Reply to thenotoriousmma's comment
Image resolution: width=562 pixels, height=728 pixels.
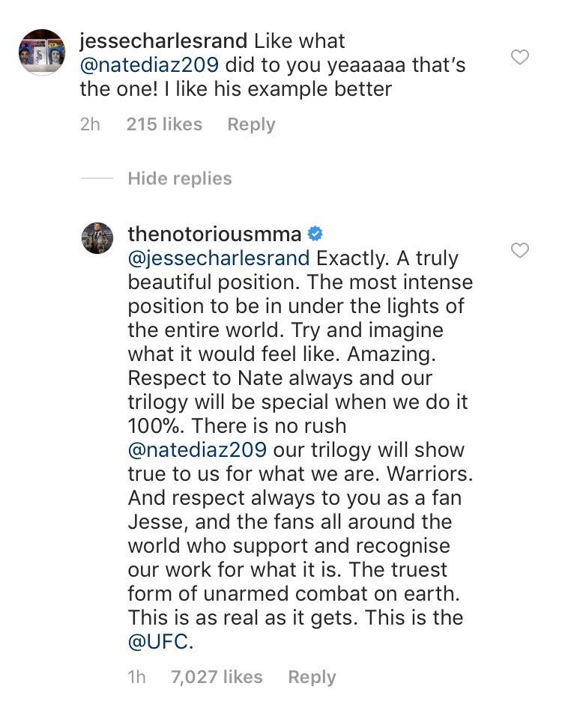click(x=312, y=677)
